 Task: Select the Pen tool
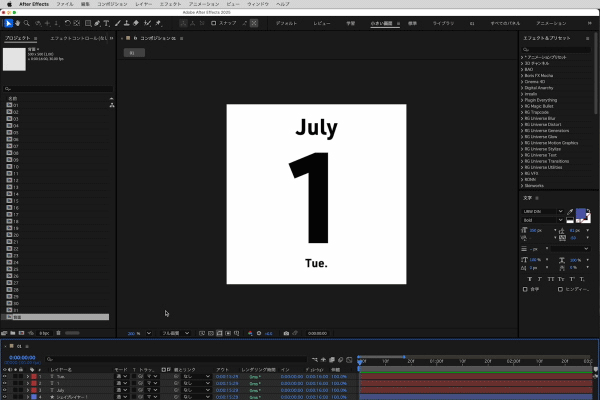pos(97,23)
